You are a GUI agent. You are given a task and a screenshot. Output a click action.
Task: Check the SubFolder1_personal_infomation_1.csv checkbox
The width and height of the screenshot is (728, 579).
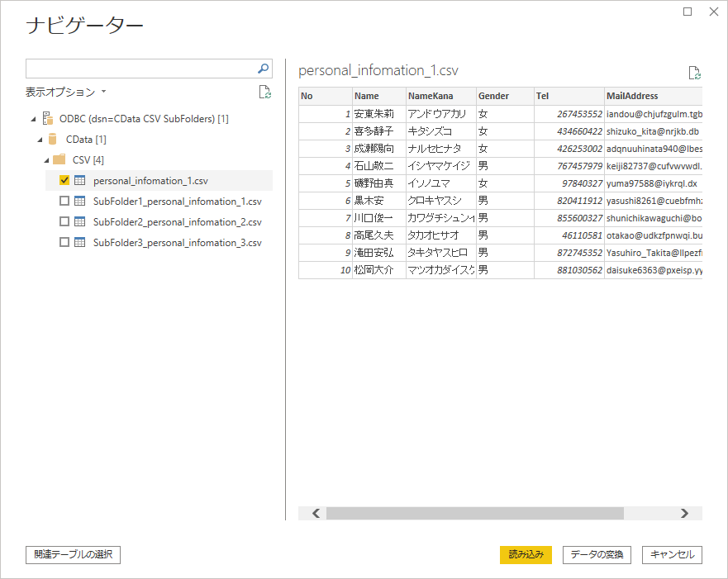tap(64, 201)
